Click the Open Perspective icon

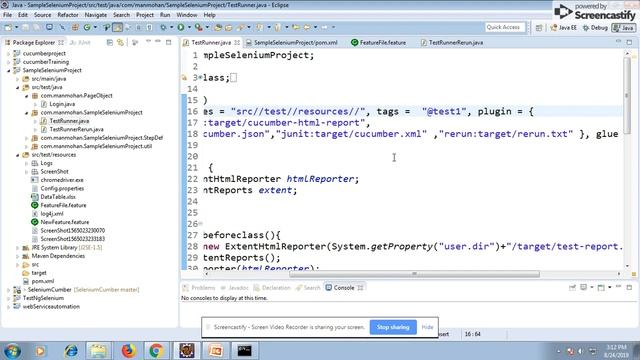539,28
